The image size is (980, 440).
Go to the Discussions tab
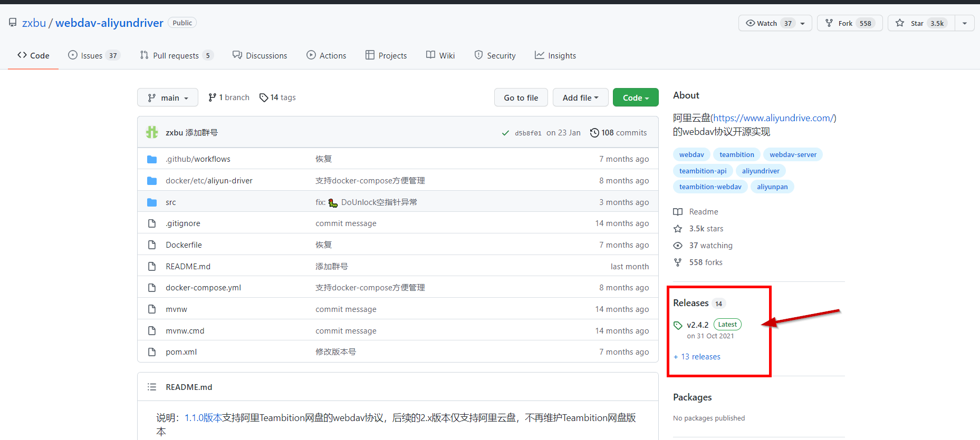tap(260, 55)
